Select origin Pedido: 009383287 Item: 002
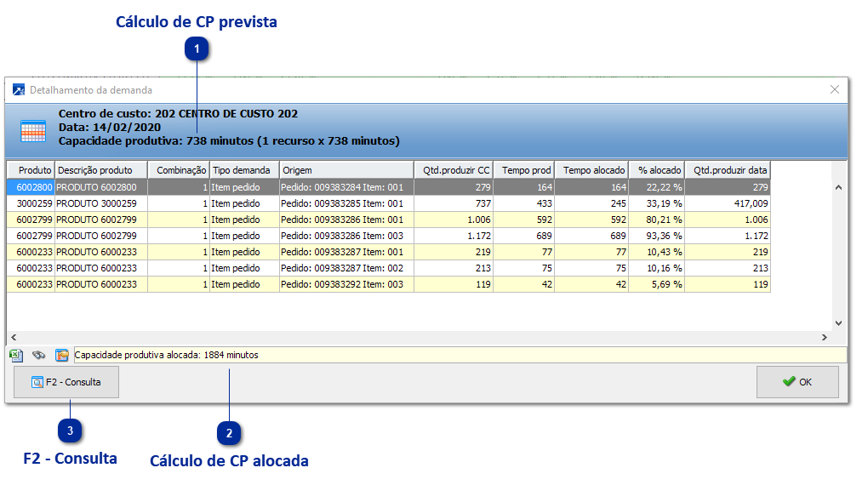Image resolution: width=868 pixels, height=485 pixels. [x=346, y=268]
